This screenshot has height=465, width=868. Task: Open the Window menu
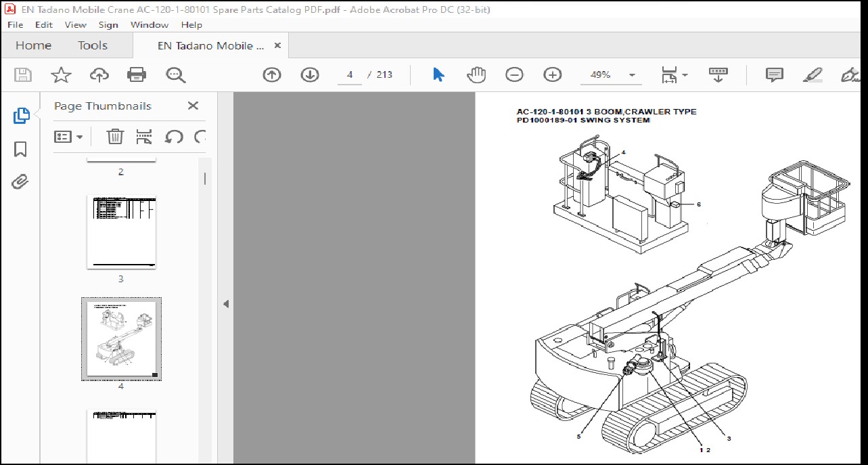pos(150,25)
